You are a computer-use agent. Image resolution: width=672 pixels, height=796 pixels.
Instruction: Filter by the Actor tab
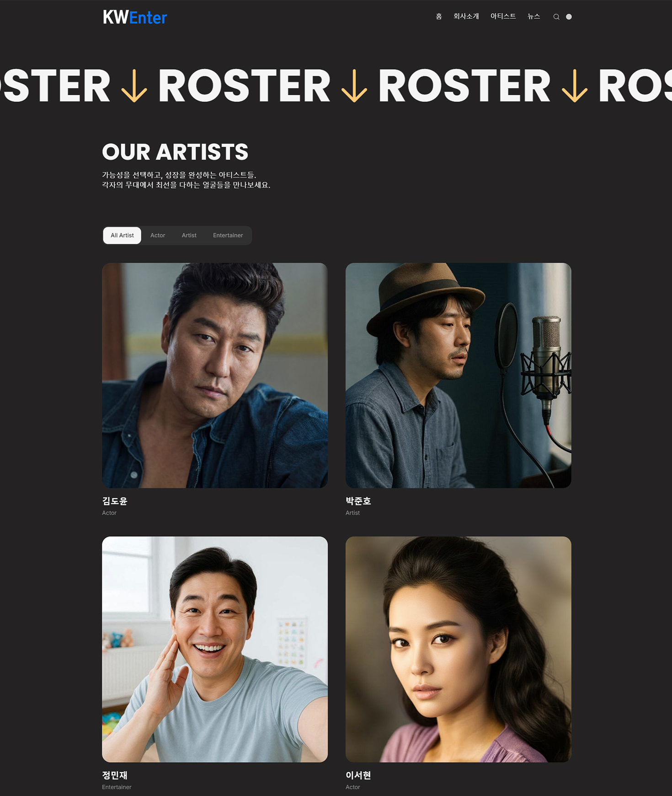(158, 235)
